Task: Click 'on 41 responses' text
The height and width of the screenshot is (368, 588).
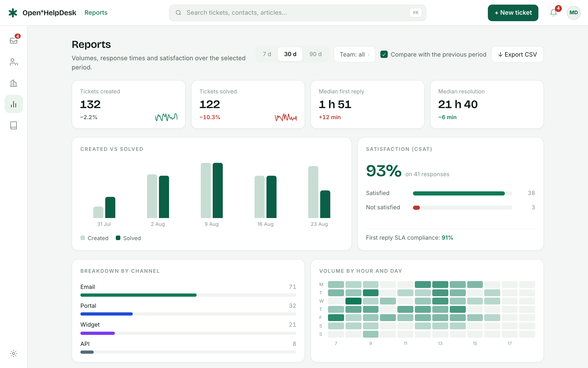Action: click(x=427, y=174)
